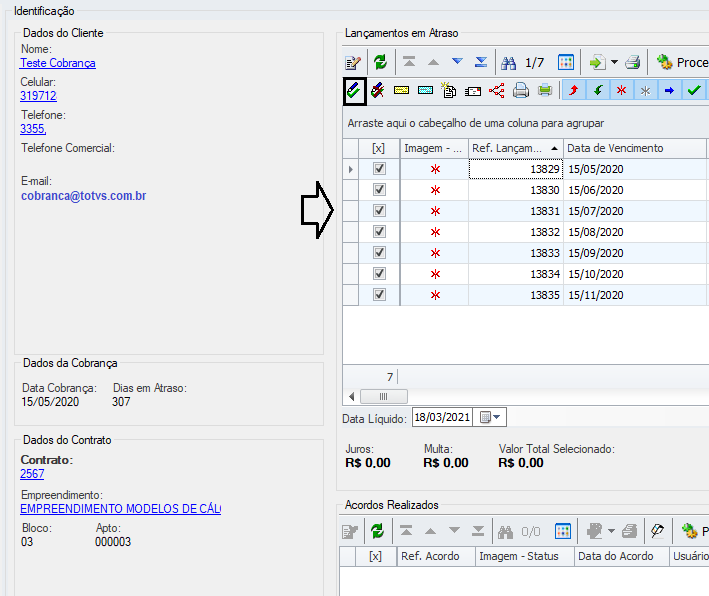
Task: Click the Data do Acordo column header
Action: coord(621,556)
